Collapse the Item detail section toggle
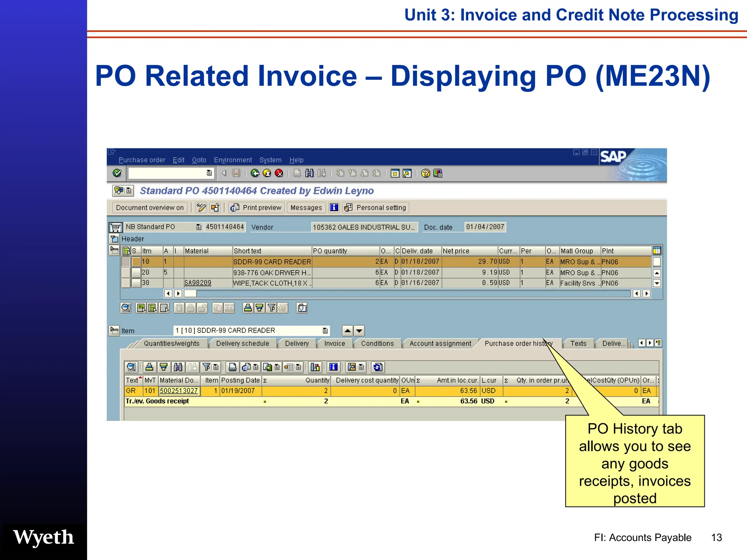This screenshot has height=560, width=747. (x=114, y=331)
